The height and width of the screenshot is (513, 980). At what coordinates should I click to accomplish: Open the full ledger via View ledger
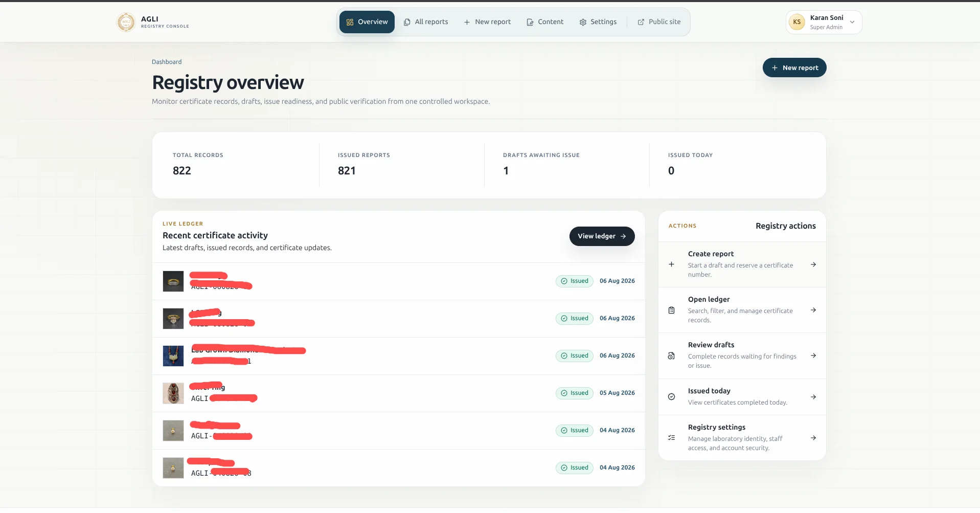point(602,236)
